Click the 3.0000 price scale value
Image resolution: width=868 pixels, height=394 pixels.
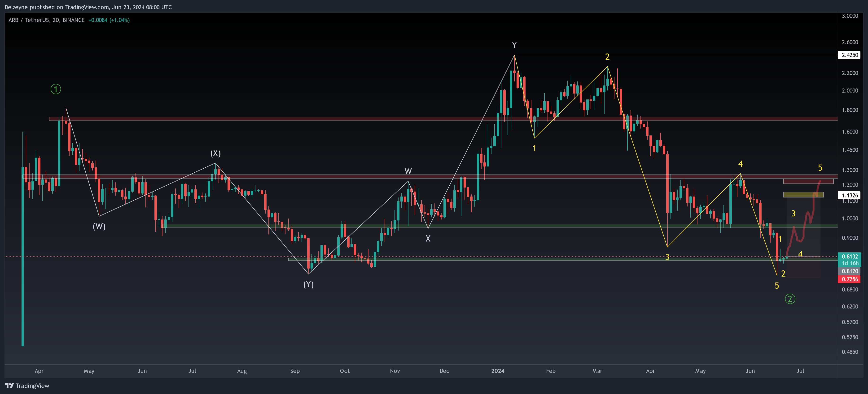(850, 16)
